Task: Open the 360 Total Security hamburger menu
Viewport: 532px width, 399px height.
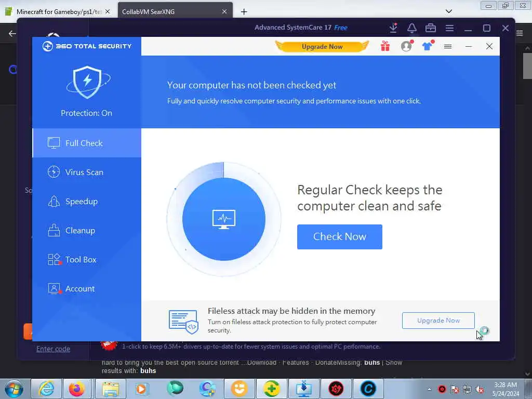Action: click(x=448, y=46)
